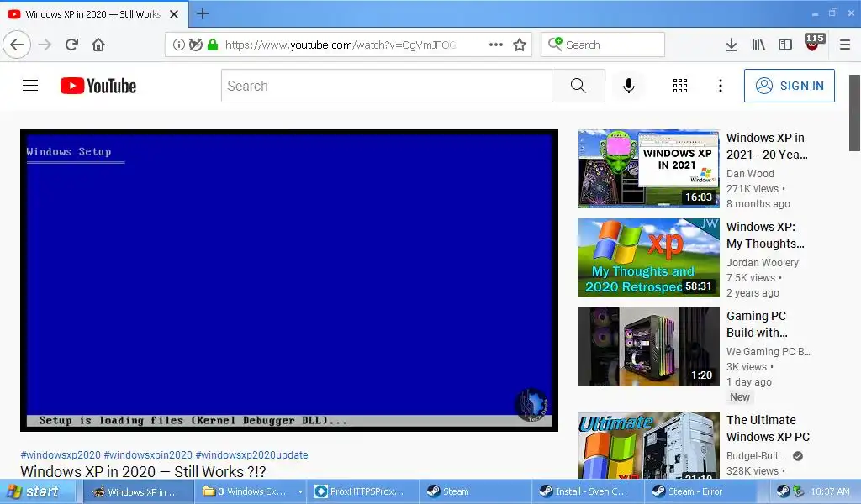Viewport: 861px width, 504px height.
Task: Open the Gaming PC Build thumbnail
Action: (x=648, y=347)
